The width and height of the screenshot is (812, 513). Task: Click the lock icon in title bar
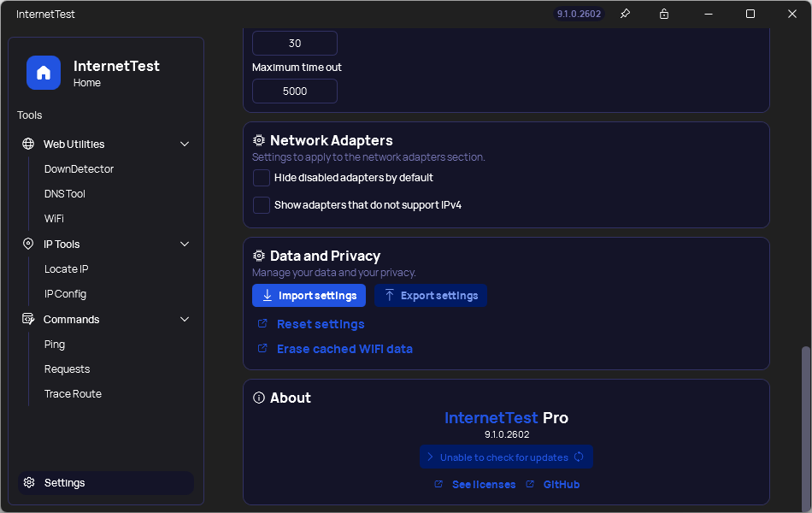[664, 14]
